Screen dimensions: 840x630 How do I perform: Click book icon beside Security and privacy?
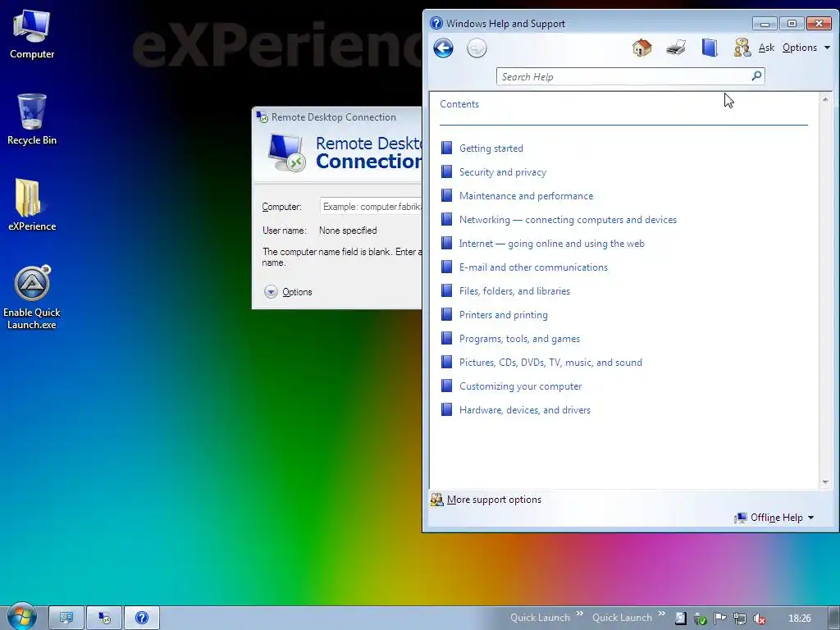pyautogui.click(x=446, y=171)
